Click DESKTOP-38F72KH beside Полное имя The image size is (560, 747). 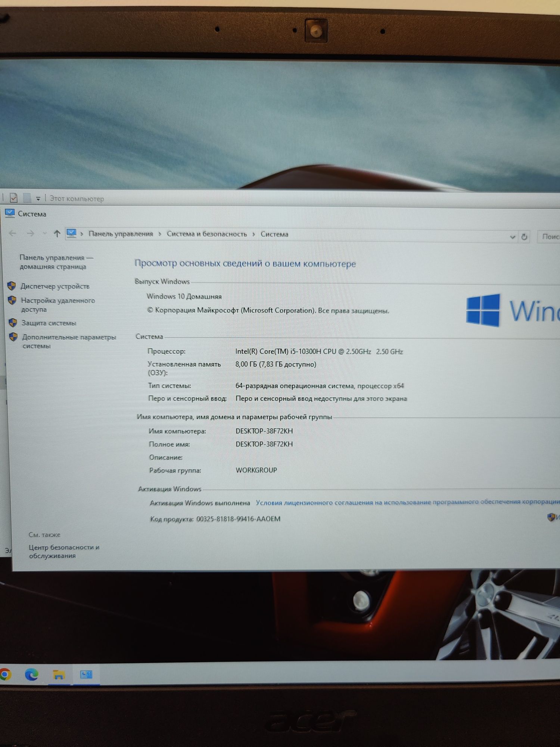coord(264,444)
